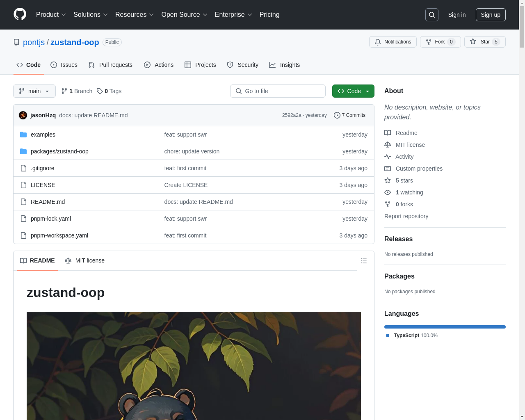The height and width of the screenshot is (420, 525).
Task: Click the fork icon beside 0 forks
Action: point(388,204)
